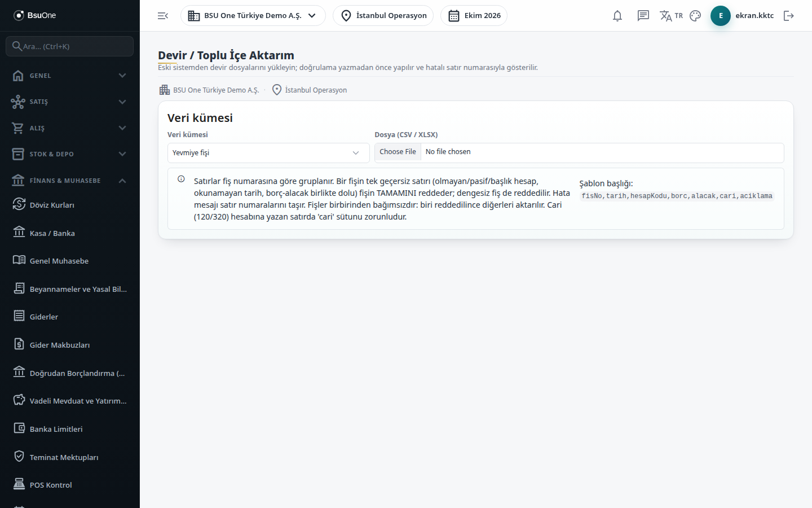Log out using the exit icon
The width and height of the screenshot is (812, 508).
pos(789,16)
